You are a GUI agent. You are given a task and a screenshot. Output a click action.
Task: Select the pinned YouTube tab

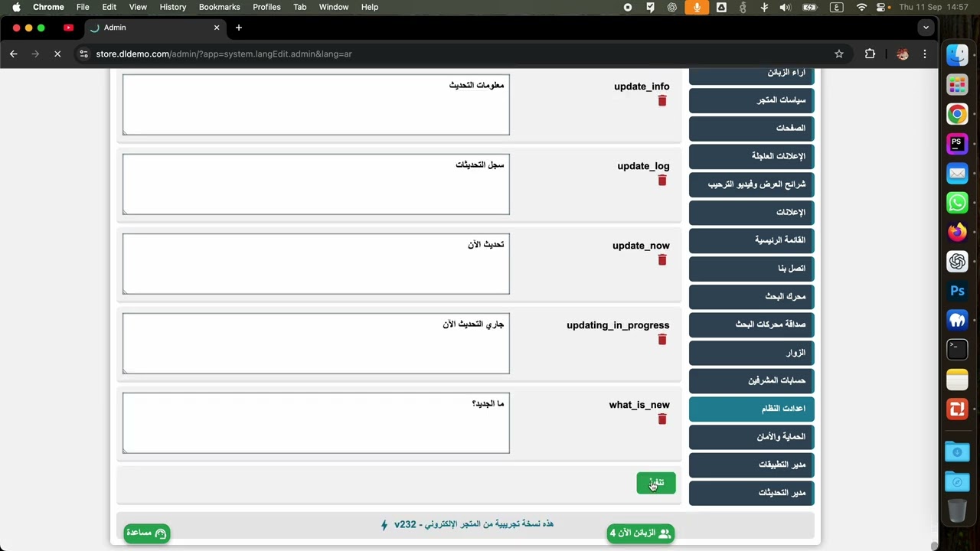[68, 28]
